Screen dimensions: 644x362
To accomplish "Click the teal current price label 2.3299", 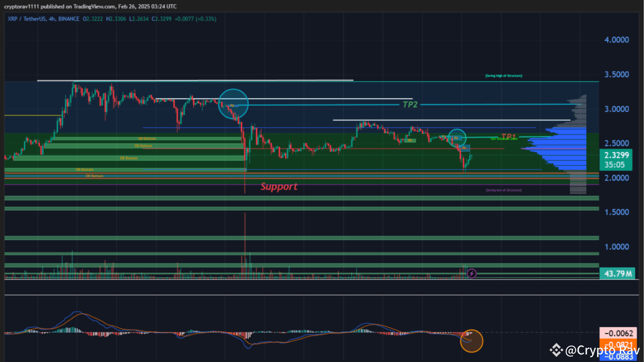I will pos(616,156).
